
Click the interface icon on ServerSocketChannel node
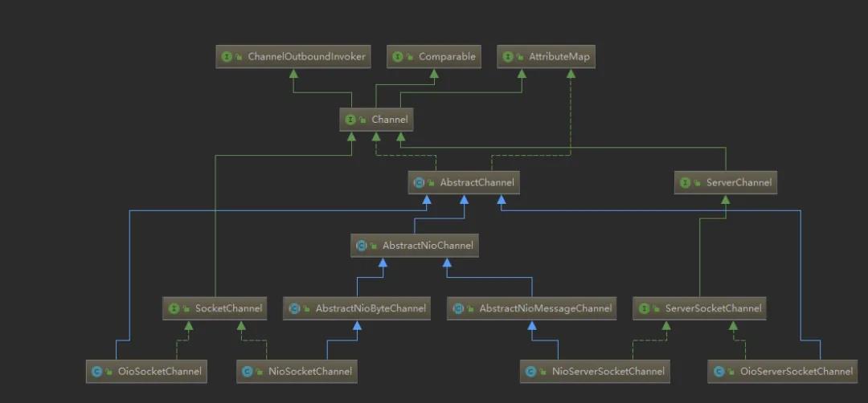tap(644, 308)
